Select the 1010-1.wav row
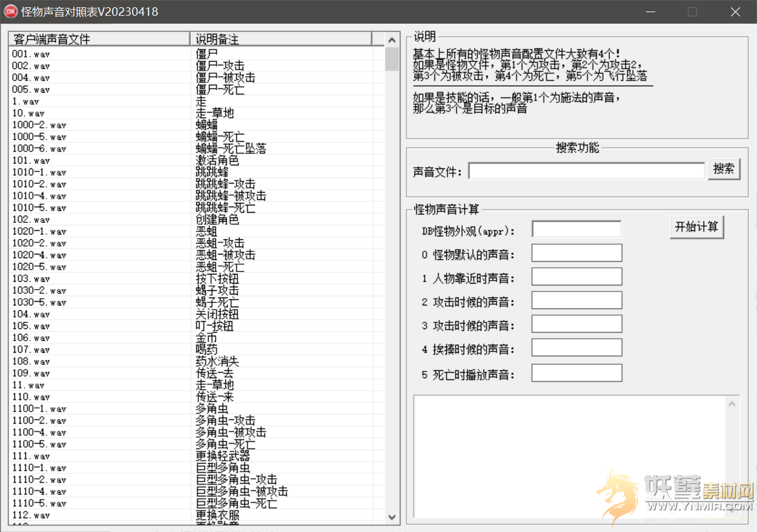The height and width of the screenshot is (532, 757). [197, 172]
